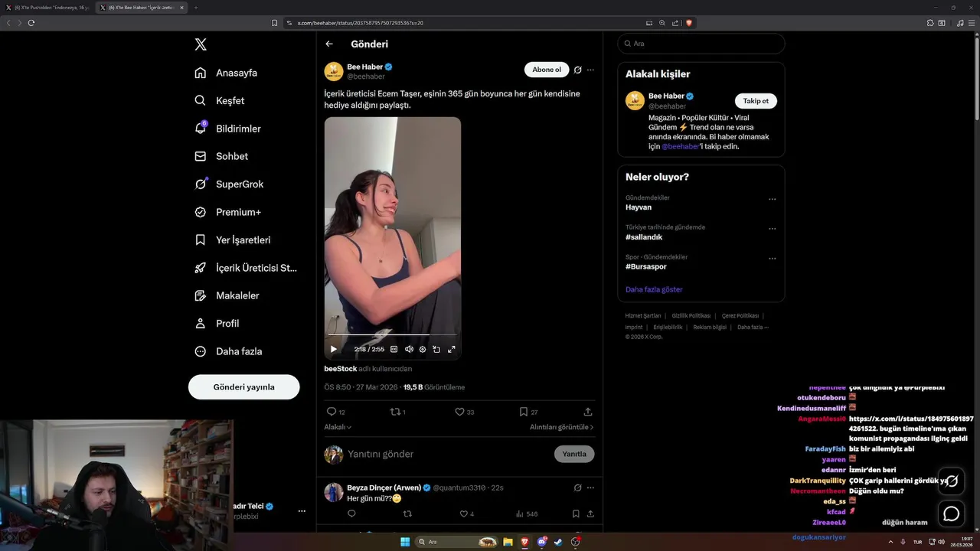Screen dimensions: 980x551
Task: Toggle video captions (CC)
Action: [394, 349]
